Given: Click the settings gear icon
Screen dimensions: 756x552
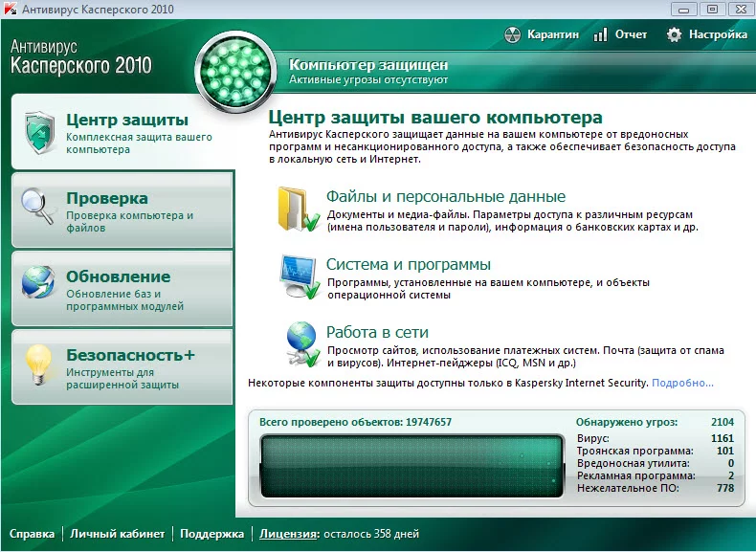Looking at the screenshot, I should coord(674,34).
